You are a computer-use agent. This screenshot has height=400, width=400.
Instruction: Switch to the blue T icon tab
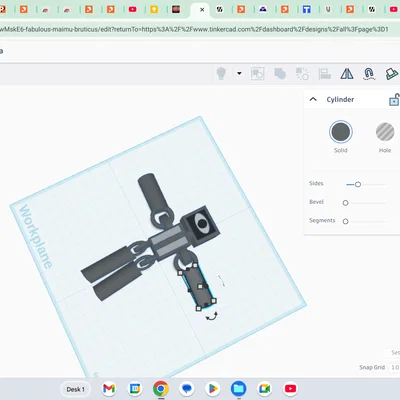click(306, 9)
